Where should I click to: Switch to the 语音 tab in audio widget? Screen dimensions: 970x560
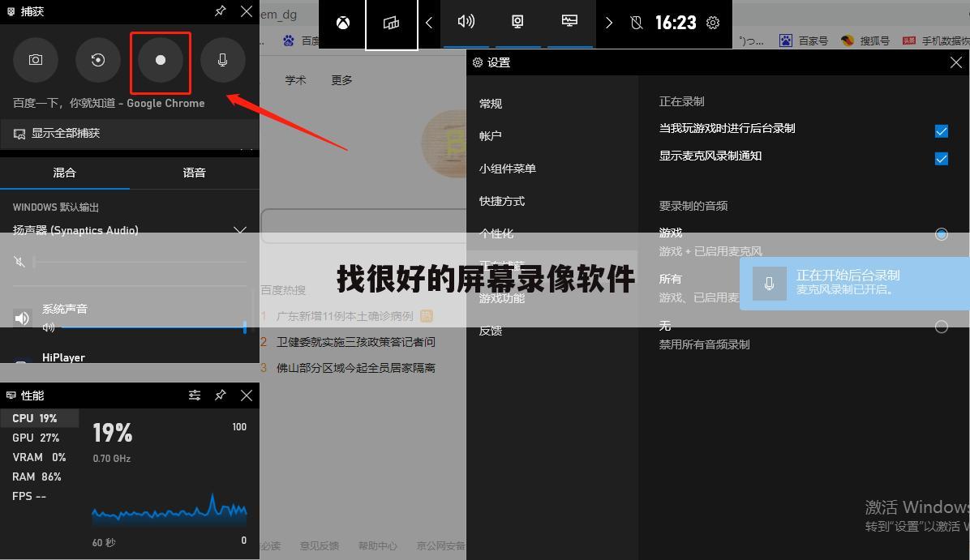tap(194, 173)
